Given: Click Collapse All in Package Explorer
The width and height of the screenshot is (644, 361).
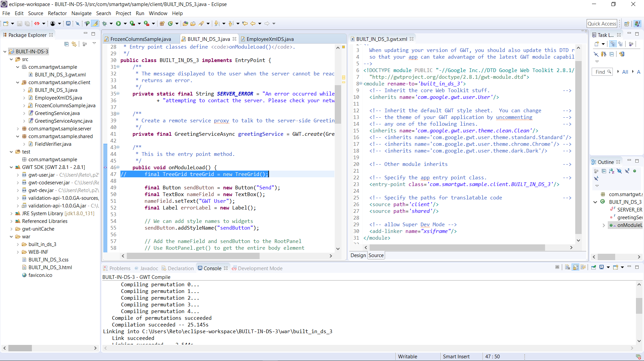Looking at the screenshot, I should 66,44.
